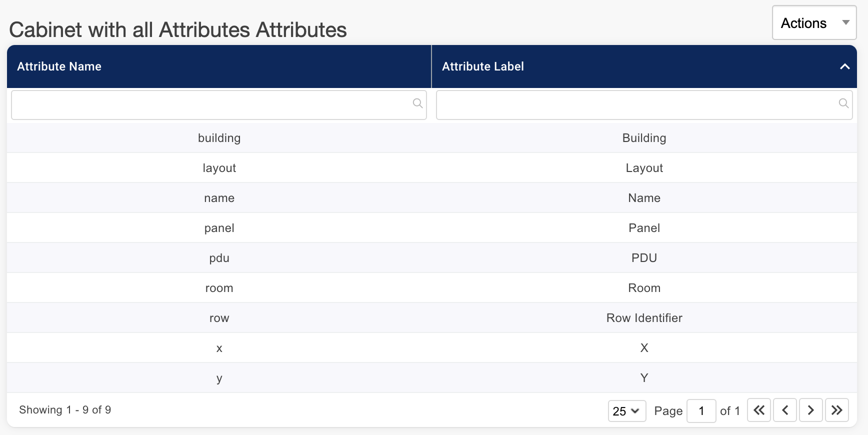Image resolution: width=868 pixels, height=435 pixels.
Task: Click the Row Identifier label cell
Action: pos(644,318)
